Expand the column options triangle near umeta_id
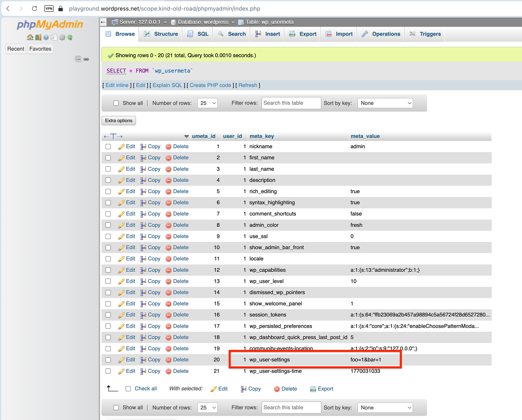522x420 pixels. [186, 137]
